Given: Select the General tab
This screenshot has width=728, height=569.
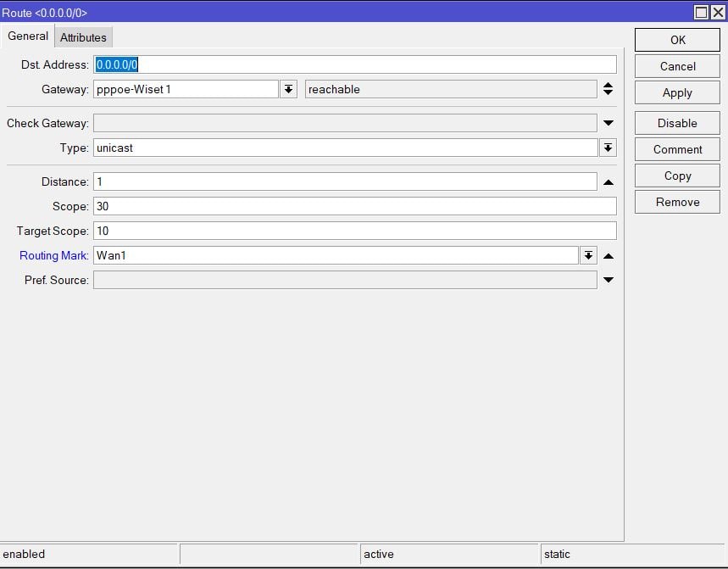Looking at the screenshot, I should coord(28,36).
